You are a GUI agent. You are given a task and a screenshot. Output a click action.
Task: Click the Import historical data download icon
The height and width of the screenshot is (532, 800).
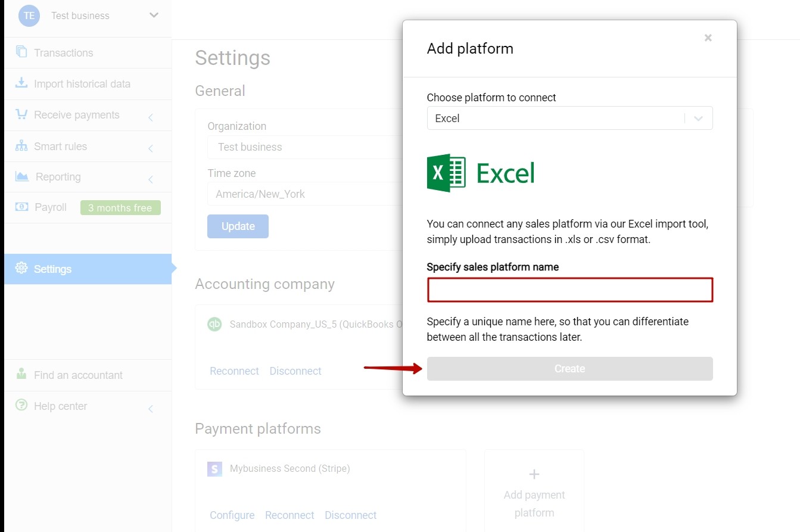coord(21,83)
